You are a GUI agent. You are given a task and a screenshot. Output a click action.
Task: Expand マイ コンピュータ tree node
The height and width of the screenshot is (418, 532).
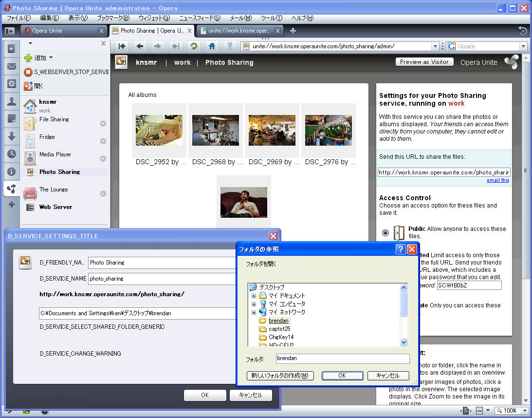point(254,304)
